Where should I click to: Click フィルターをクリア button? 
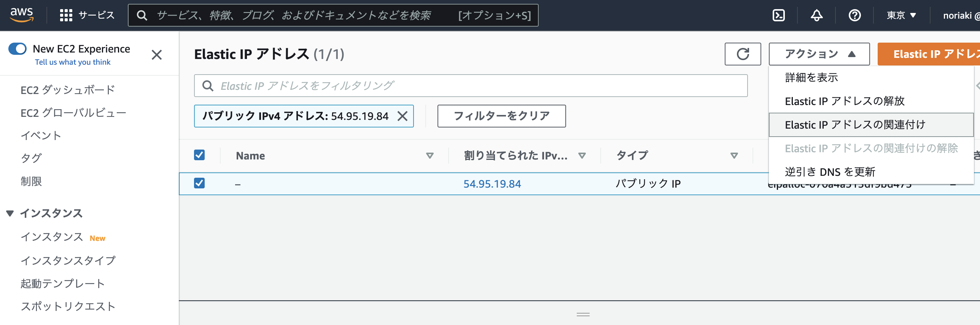tap(501, 116)
